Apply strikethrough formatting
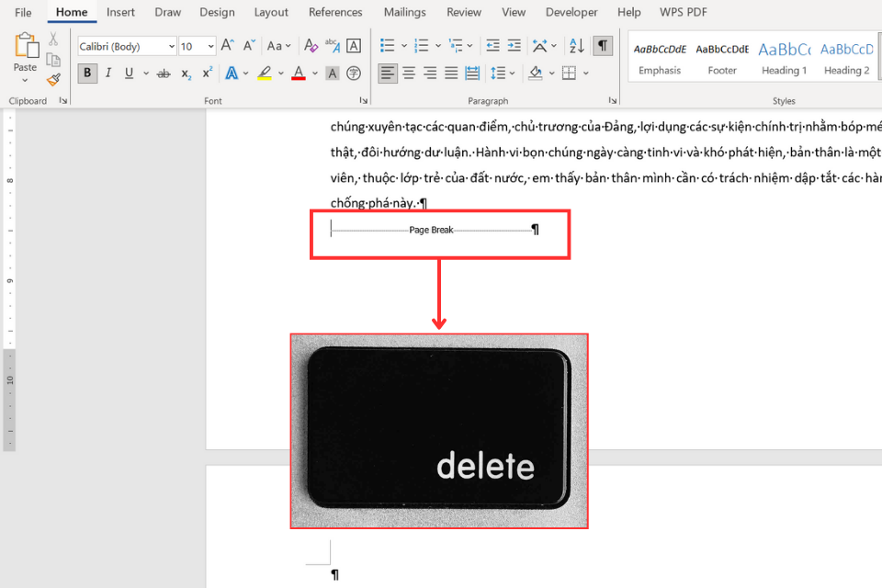 click(x=164, y=73)
